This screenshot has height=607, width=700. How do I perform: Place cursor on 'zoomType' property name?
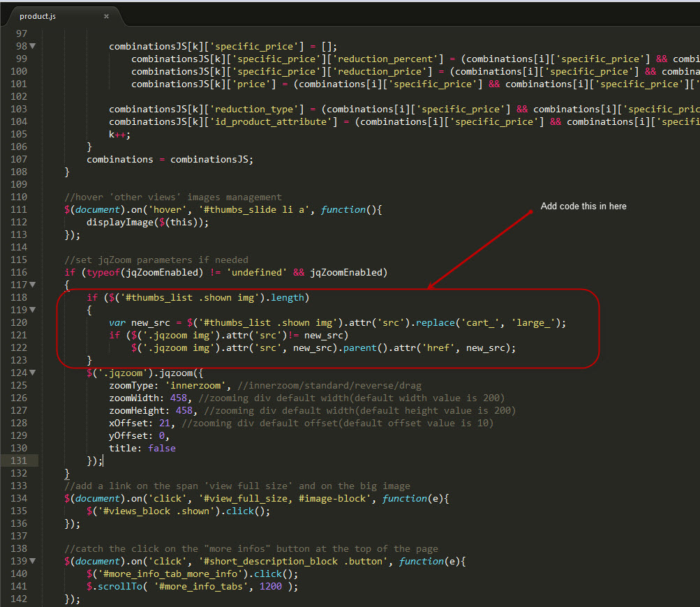tap(131, 385)
